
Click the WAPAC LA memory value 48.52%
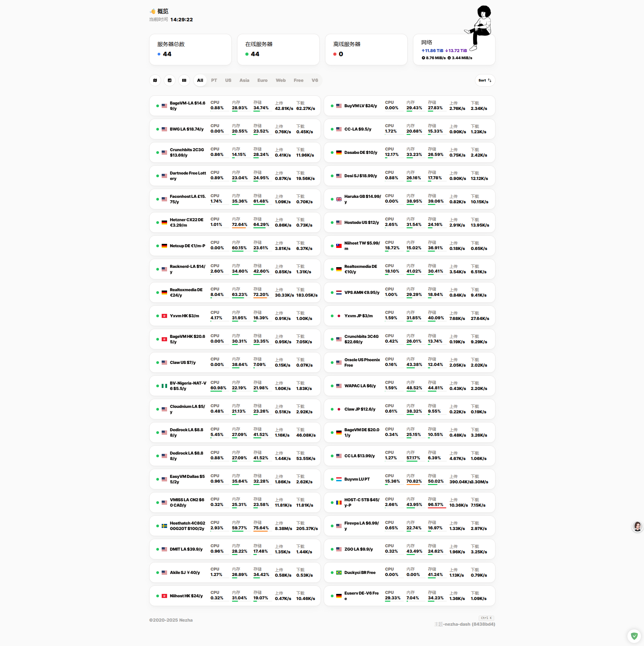point(414,388)
